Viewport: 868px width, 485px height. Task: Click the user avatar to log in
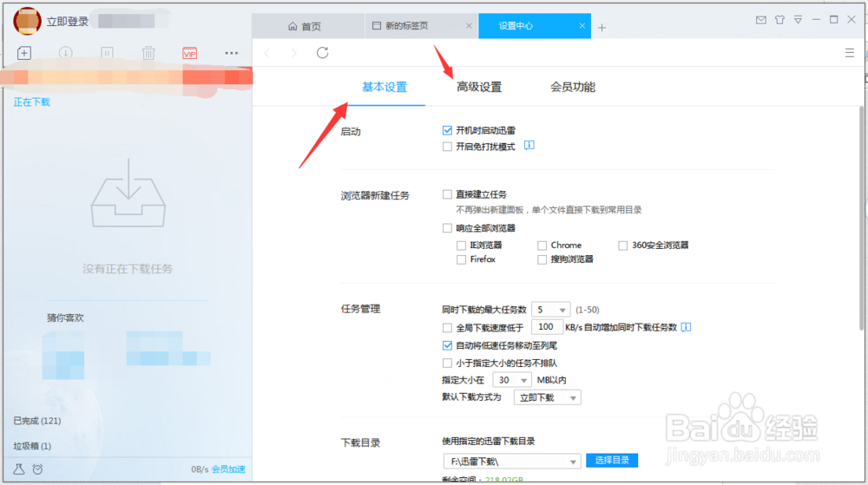click(x=27, y=21)
